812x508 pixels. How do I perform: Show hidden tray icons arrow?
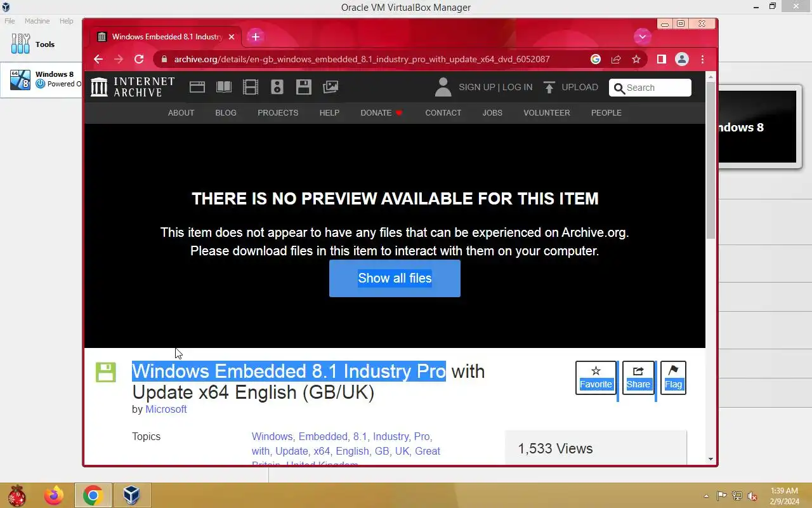click(706, 496)
